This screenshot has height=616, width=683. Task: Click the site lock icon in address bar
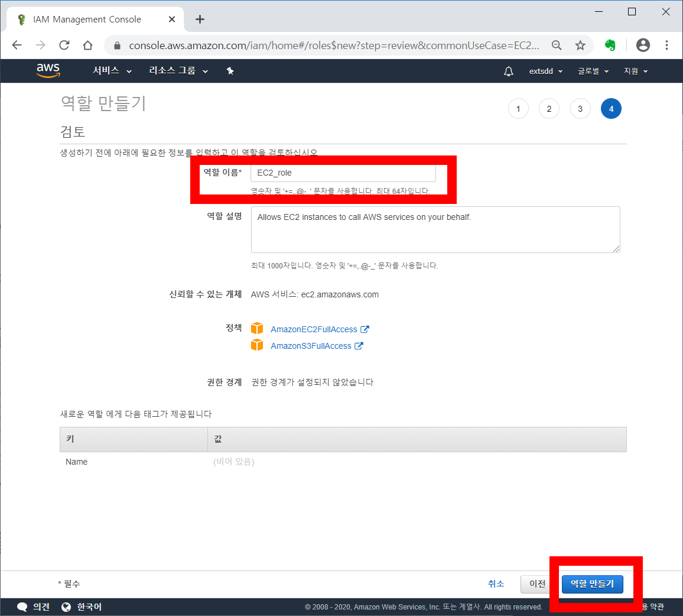click(x=117, y=46)
